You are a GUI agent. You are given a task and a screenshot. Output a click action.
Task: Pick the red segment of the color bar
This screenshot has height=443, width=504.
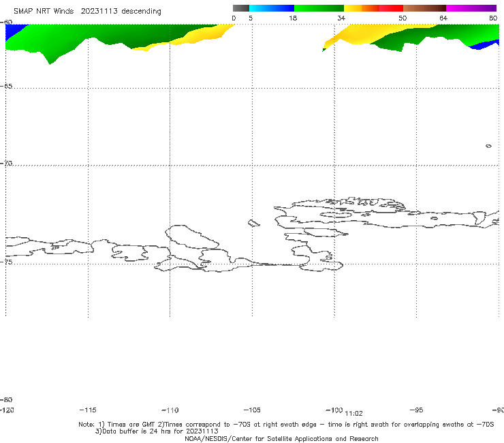pyautogui.click(x=391, y=8)
